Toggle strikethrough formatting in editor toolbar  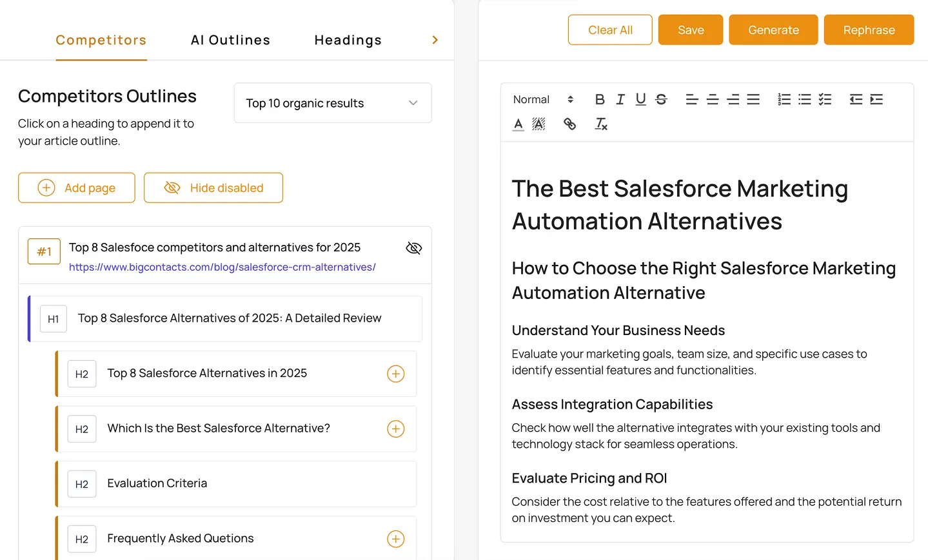coord(661,99)
